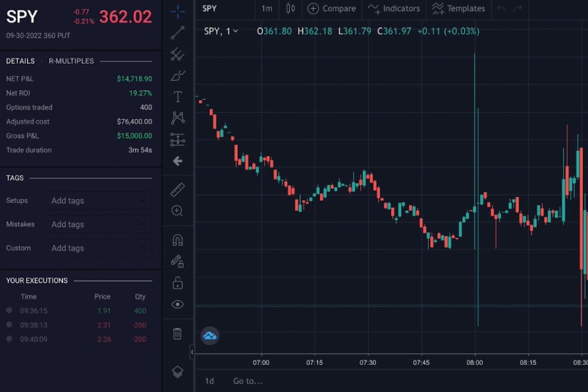The width and height of the screenshot is (588, 392).
Task: Change the candle chart style
Action: coord(290,9)
